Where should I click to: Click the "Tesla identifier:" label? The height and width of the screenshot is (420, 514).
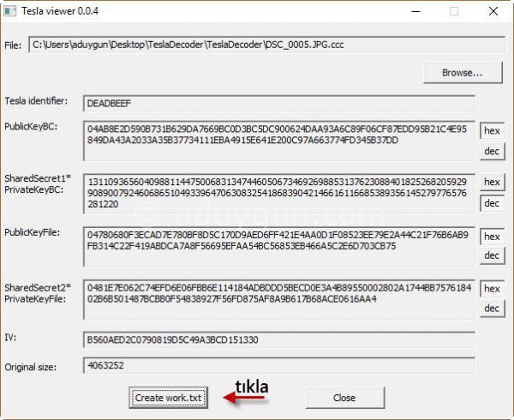coord(36,101)
